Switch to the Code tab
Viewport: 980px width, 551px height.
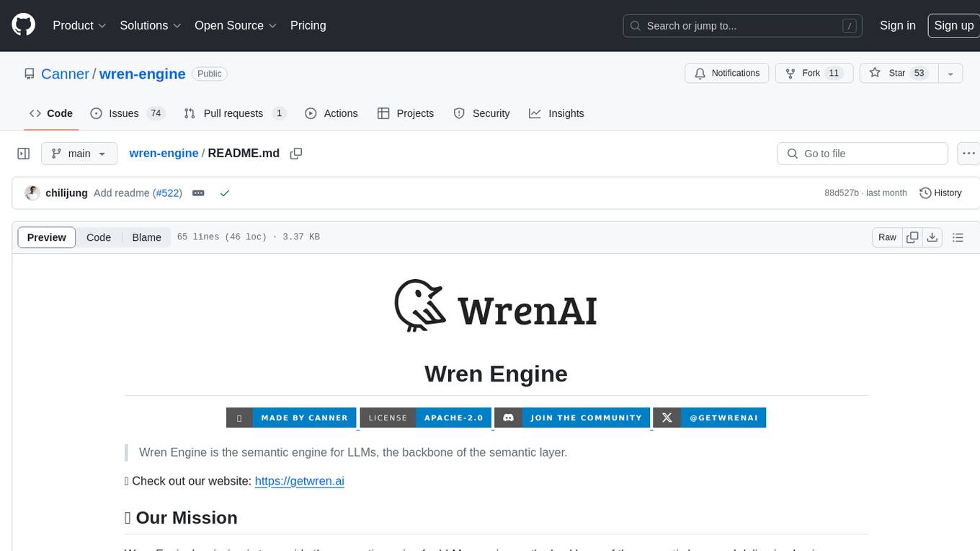(50, 113)
